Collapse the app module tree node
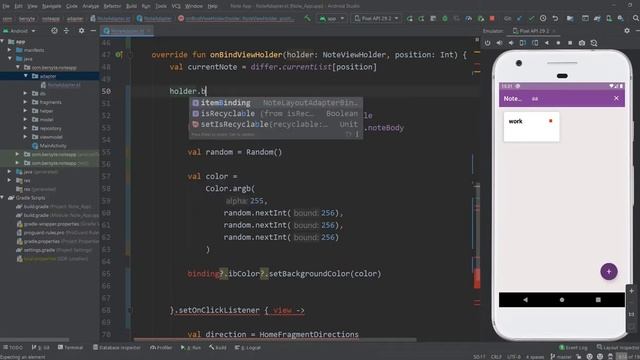The image size is (640, 360). (x=3, y=41)
